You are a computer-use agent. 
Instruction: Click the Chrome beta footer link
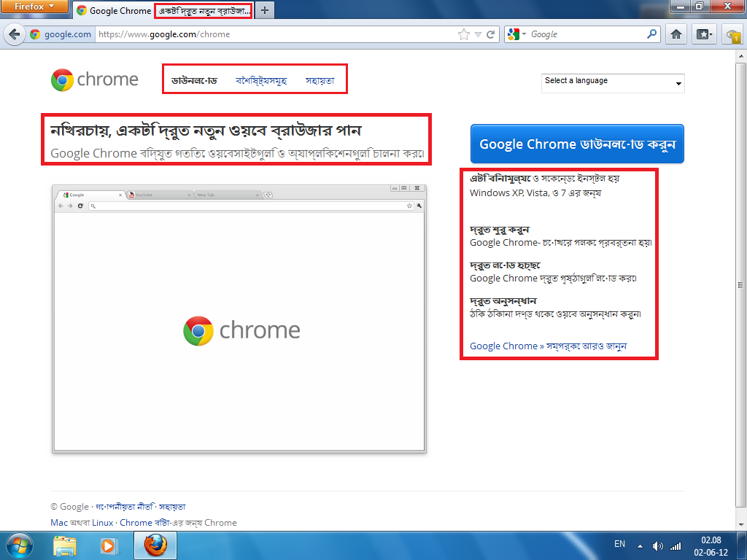145,522
